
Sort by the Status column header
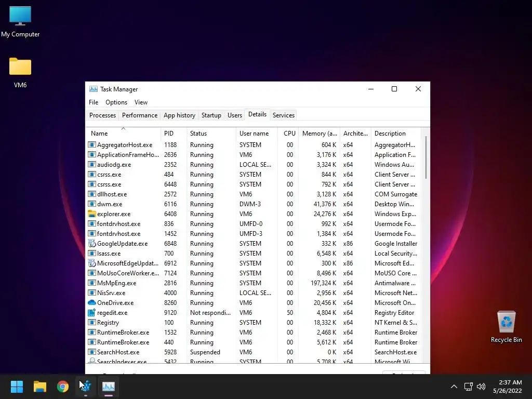pyautogui.click(x=211, y=134)
